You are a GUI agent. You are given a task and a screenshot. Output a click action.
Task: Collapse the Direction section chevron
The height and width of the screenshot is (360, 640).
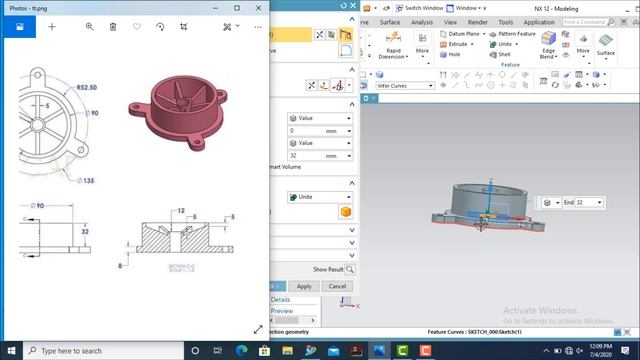352,70
